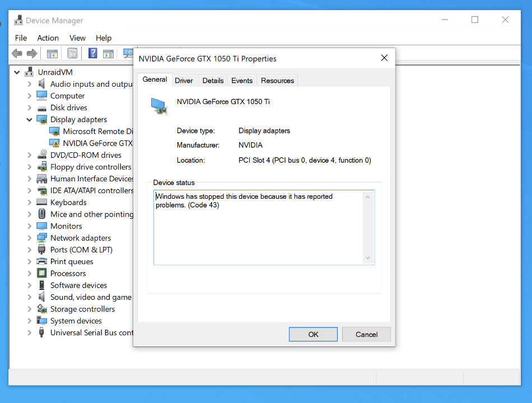This screenshot has height=403, width=532.
Task: Open the Action menu
Action: [48, 38]
